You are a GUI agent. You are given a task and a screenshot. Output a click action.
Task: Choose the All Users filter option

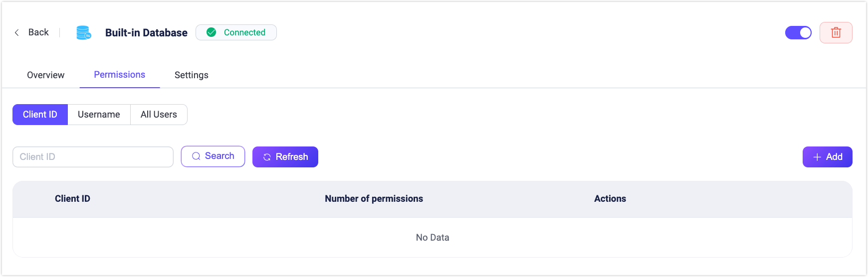click(159, 115)
